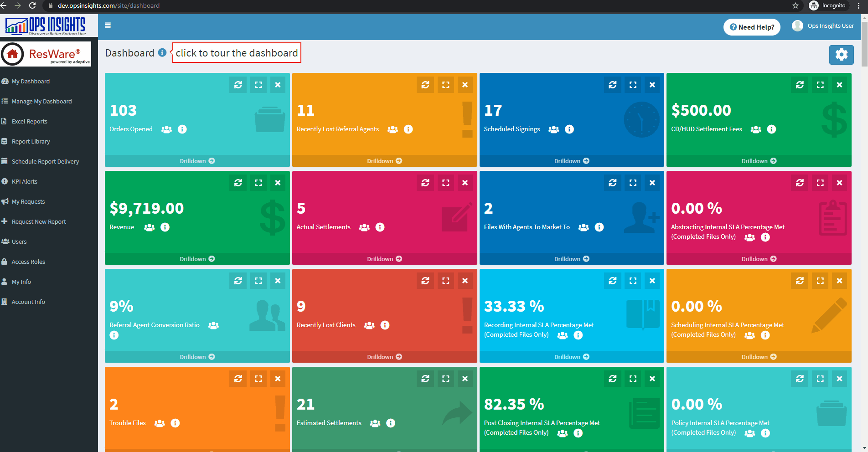The height and width of the screenshot is (452, 868).
Task: Go to KPI Alerts in sidebar
Action: (24, 181)
